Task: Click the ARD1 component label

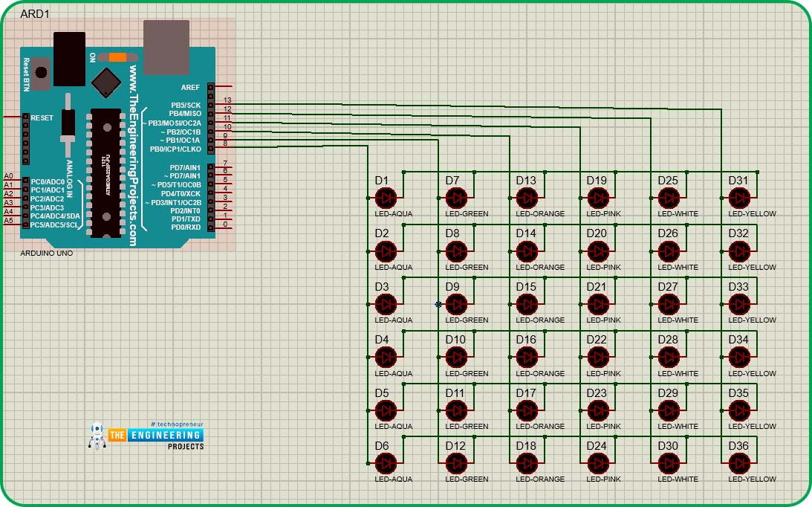Action: point(35,14)
